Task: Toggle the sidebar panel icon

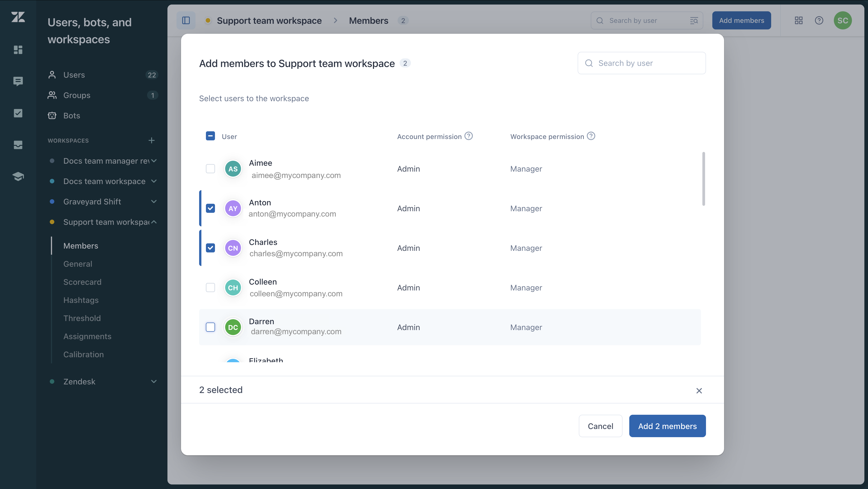Action: click(186, 21)
